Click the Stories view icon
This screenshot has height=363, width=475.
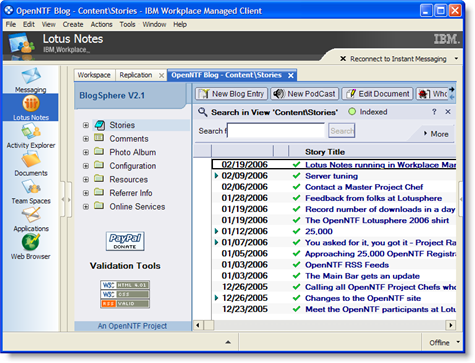pos(99,125)
